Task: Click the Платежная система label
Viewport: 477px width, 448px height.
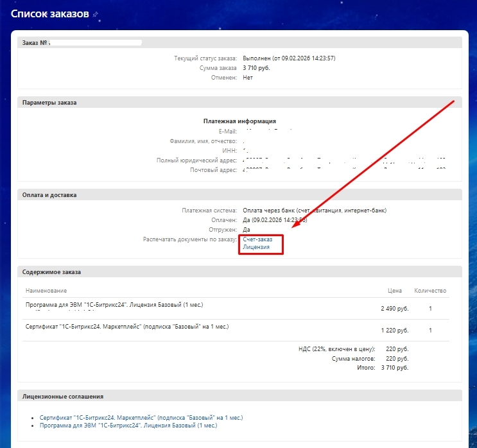Action: click(x=209, y=211)
